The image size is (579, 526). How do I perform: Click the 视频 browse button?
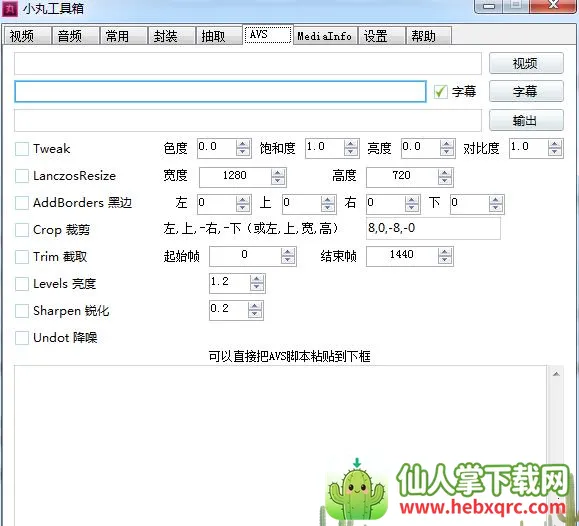pyautogui.click(x=526, y=63)
